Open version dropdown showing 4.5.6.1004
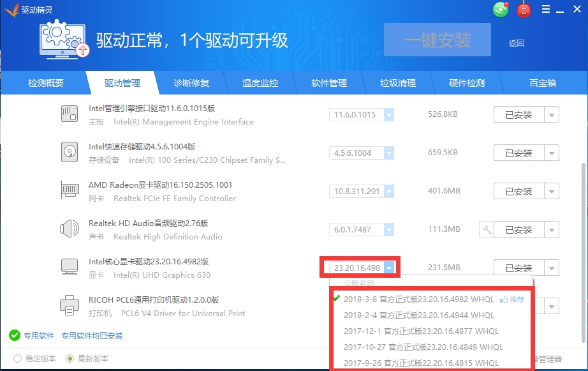588x371 pixels. coord(389,153)
